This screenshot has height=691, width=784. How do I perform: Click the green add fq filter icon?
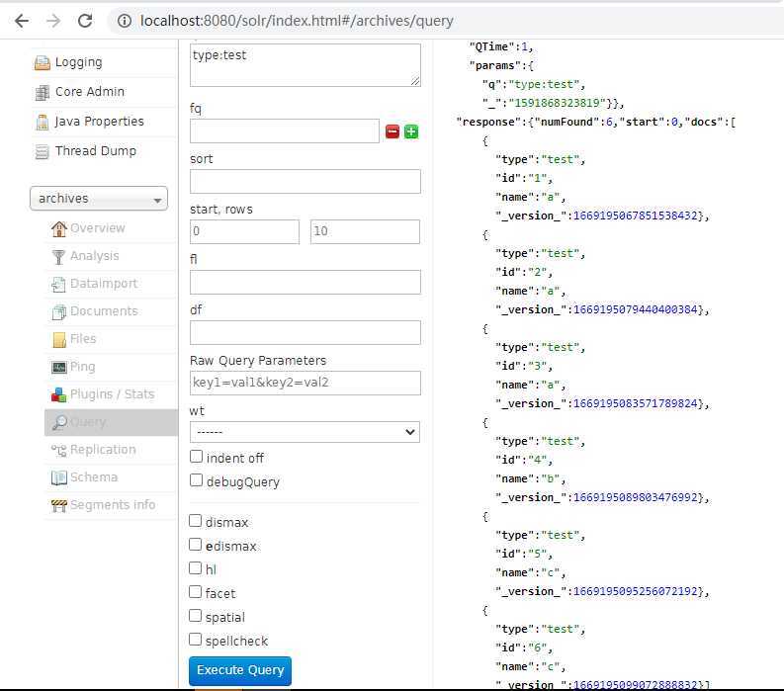point(411,131)
